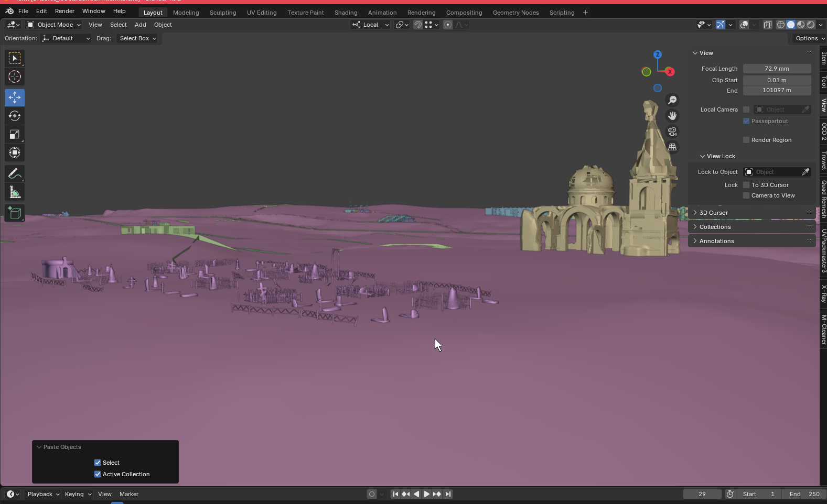Image resolution: width=827 pixels, height=504 pixels.
Task: Select the Scale tool
Action: [15, 135]
